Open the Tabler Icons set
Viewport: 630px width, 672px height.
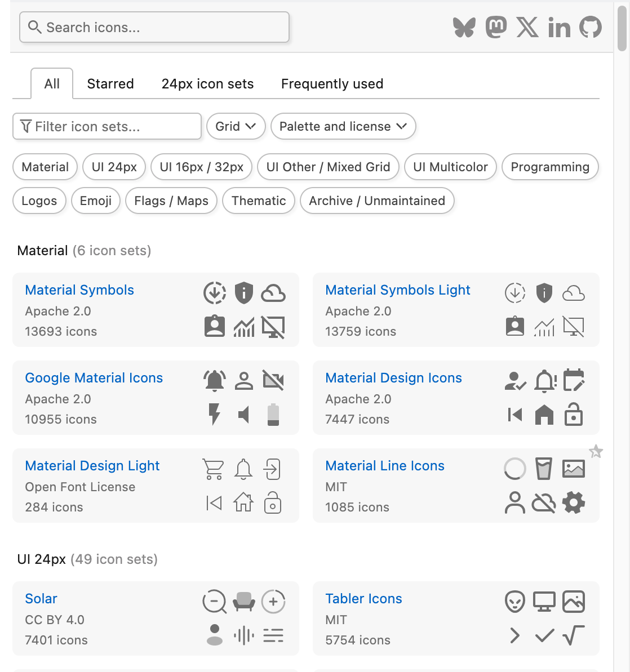(363, 598)
